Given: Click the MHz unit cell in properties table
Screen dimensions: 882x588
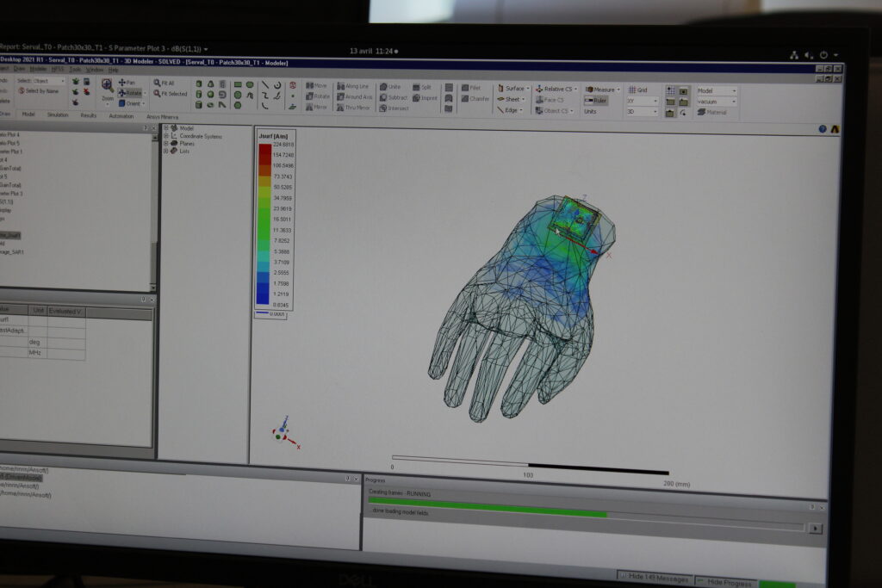Looking at the screenshot, I should coord(37,353).
